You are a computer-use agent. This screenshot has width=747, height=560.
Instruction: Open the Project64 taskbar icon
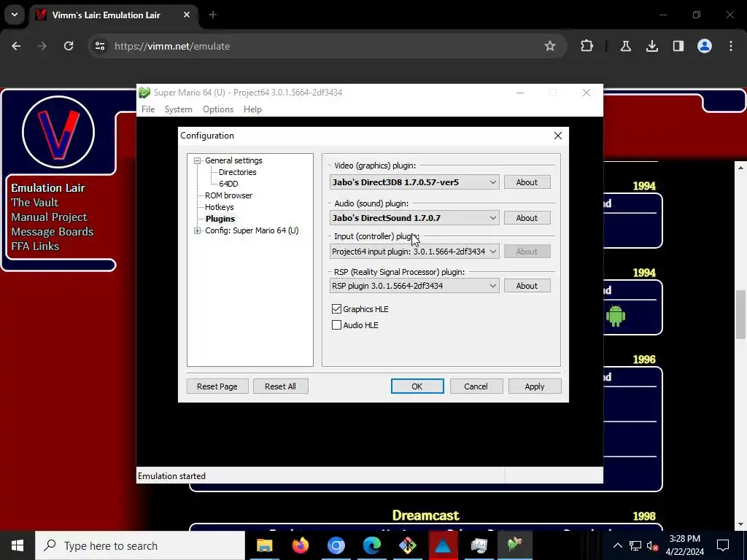pyautogui.click(x=514, y=545)
